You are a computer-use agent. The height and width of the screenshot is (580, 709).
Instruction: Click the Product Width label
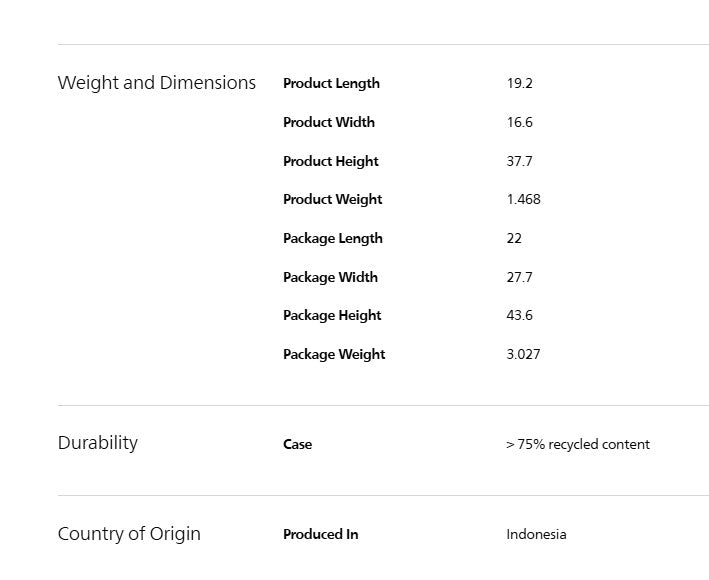point(329,122)
